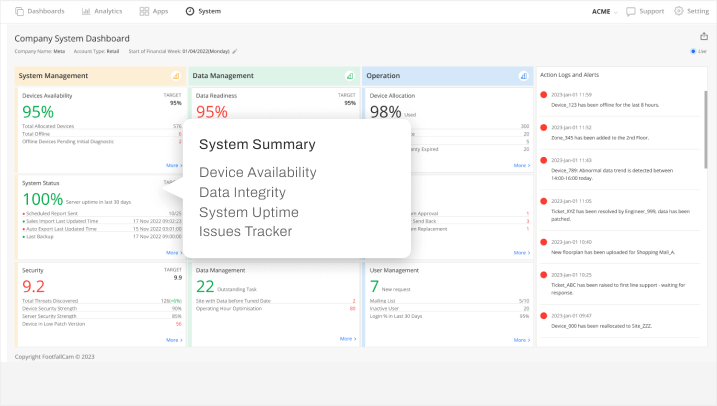The height and width of the screenshot is (406, 717).
Task: Click More link in Data Management card
Action: point(347,339)
